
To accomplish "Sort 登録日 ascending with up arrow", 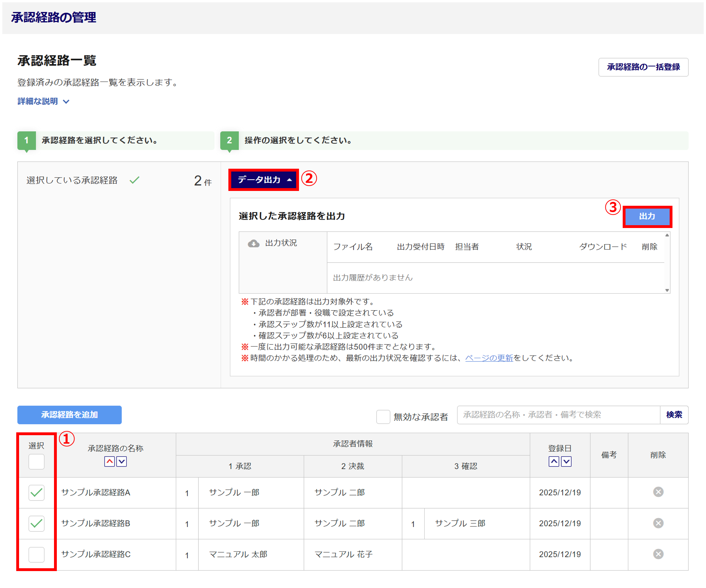I will (x=554, y=461).
